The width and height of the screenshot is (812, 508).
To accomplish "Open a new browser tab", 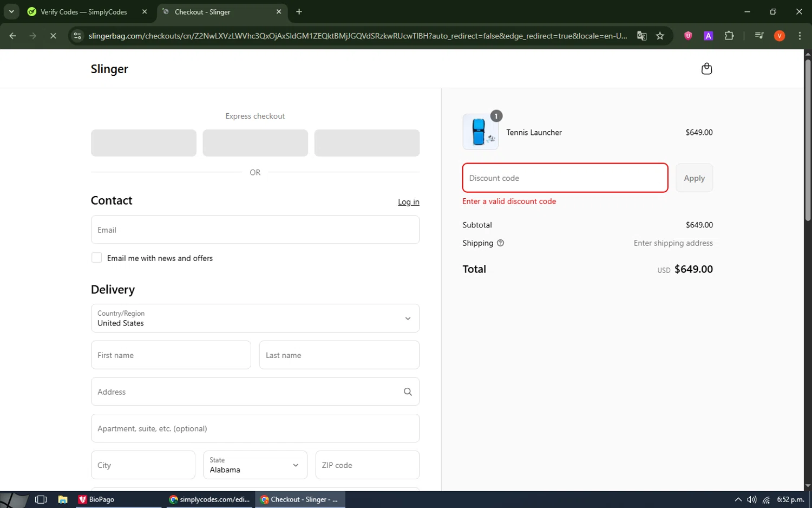I will coord(299,12).
